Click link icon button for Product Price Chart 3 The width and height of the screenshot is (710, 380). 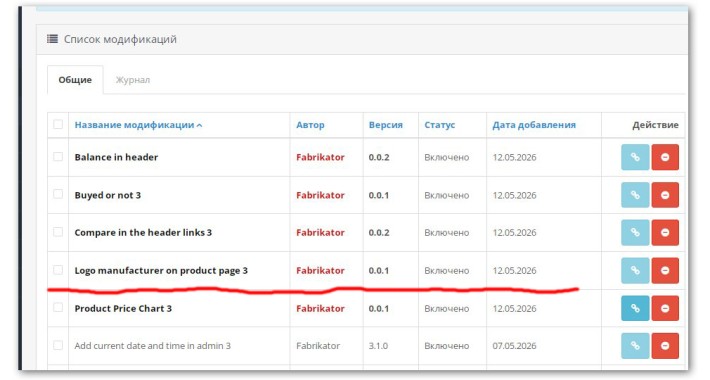pyautogui.click(x=635, y=308)
